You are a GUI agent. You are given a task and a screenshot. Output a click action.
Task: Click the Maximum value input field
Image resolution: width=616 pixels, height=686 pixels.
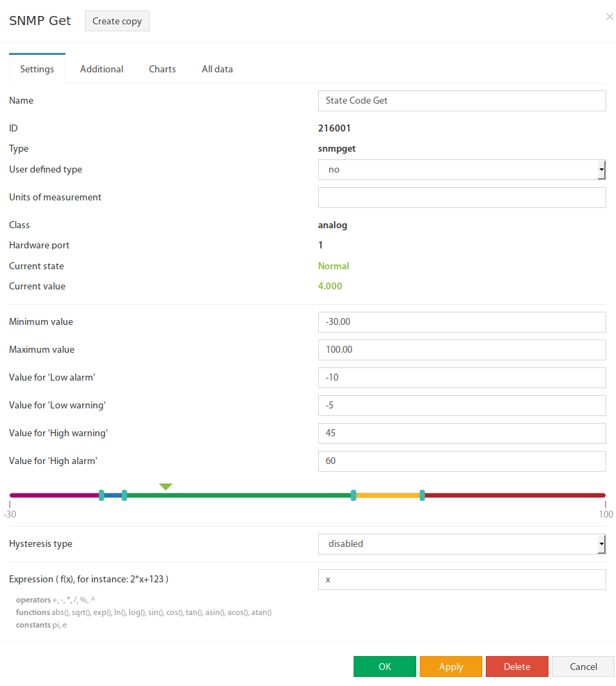462,350
